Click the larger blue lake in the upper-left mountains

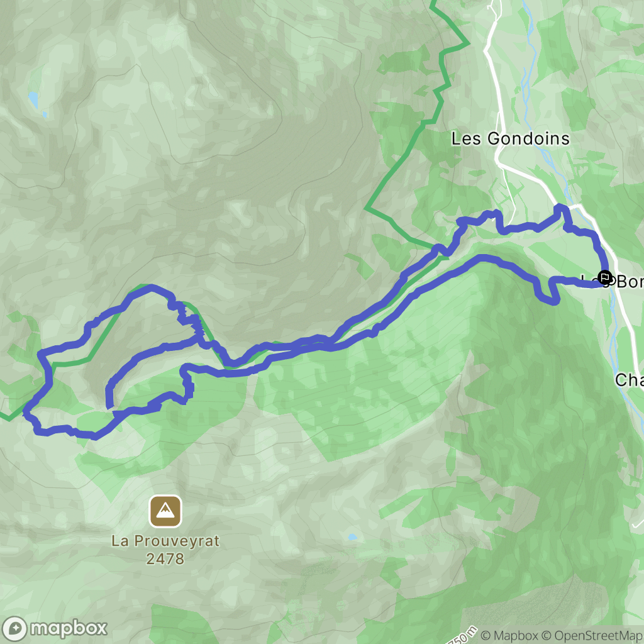click(33, 100)
